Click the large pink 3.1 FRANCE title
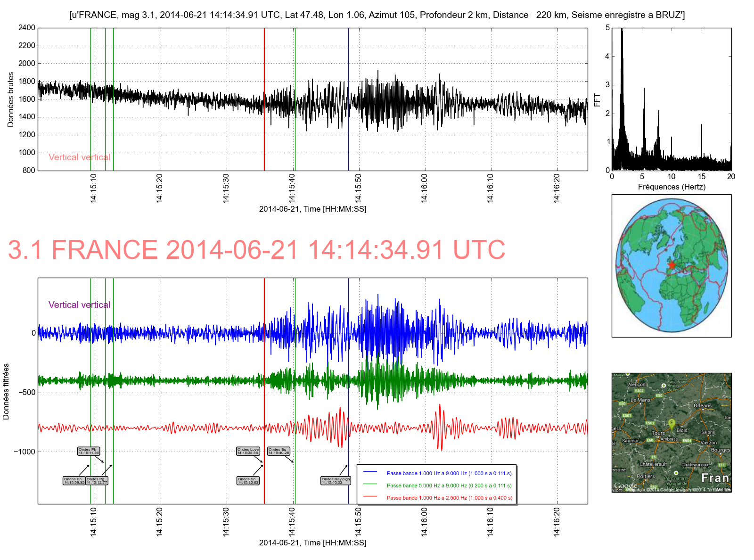The image size is (754, 560). pyautogui.click(x=256, y=250)
